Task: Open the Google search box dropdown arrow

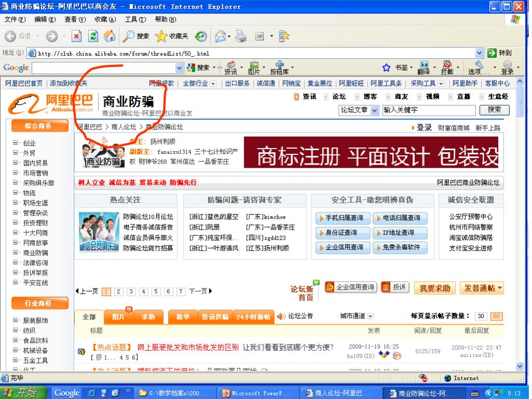Action: pyautogui.click(x=179, y=68)
